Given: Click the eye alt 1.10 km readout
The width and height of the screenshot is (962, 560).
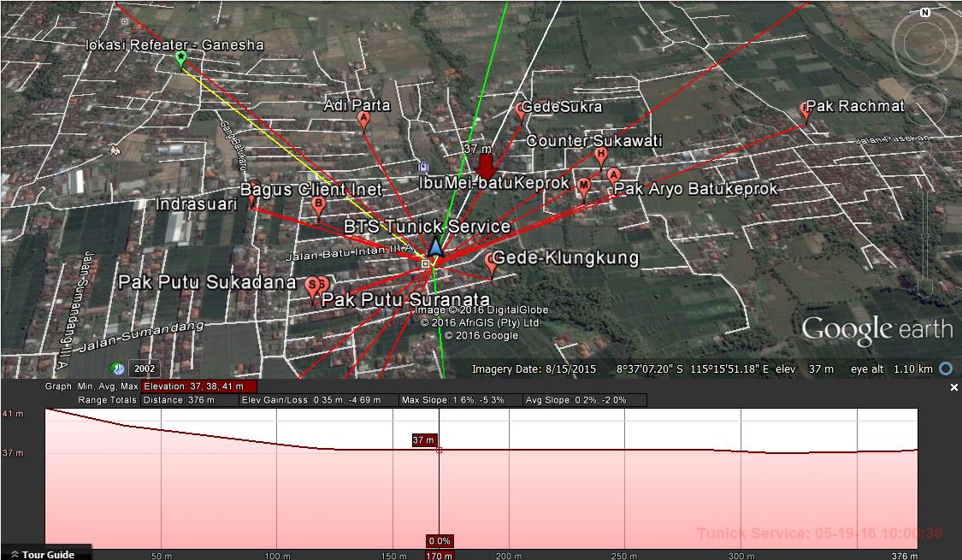Looking at the screenshot, I should pyautogui.click(x=891, y=369).
